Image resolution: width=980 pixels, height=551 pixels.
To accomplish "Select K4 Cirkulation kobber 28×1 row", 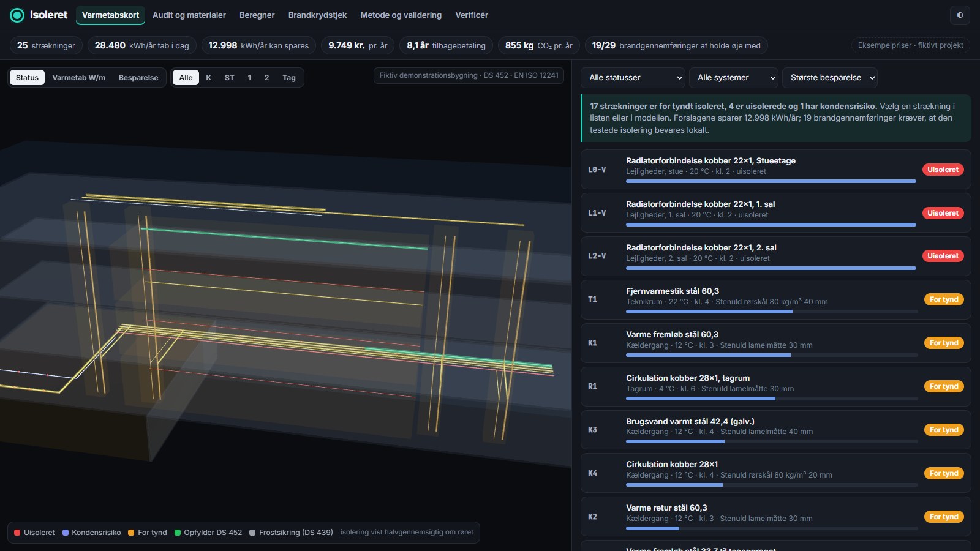I will (x=775, y=473).
